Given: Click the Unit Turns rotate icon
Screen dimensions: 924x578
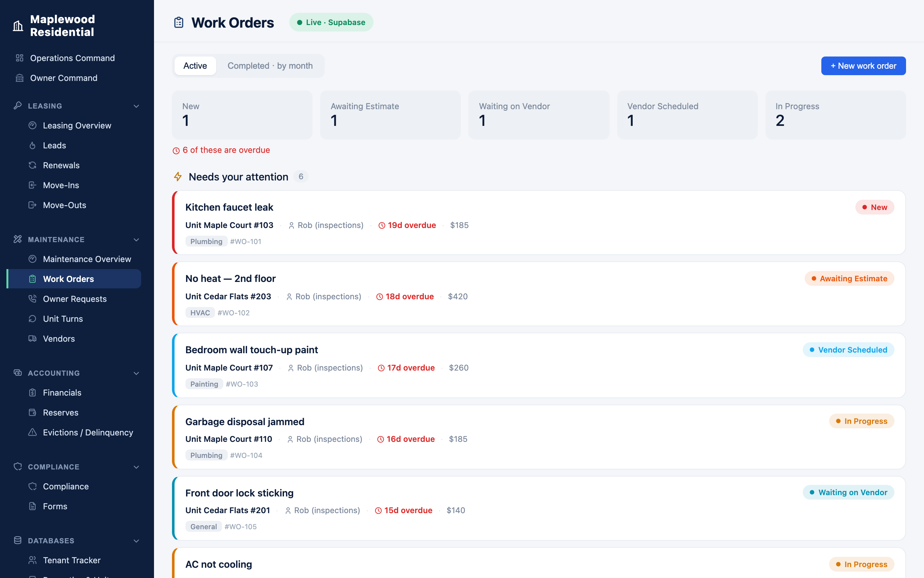Looking at the screenshot, I should coord(32,319).
